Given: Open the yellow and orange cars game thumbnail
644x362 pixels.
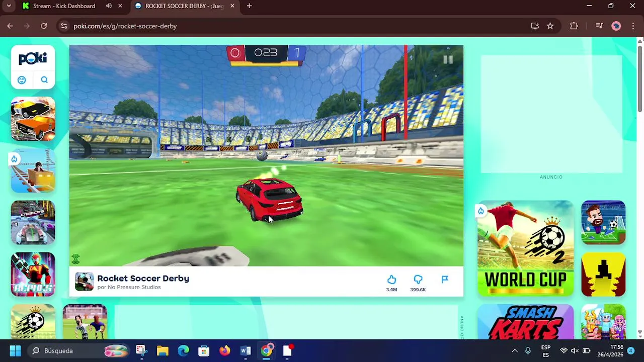Looking at the screenshot, I should [x=33, y=119].
